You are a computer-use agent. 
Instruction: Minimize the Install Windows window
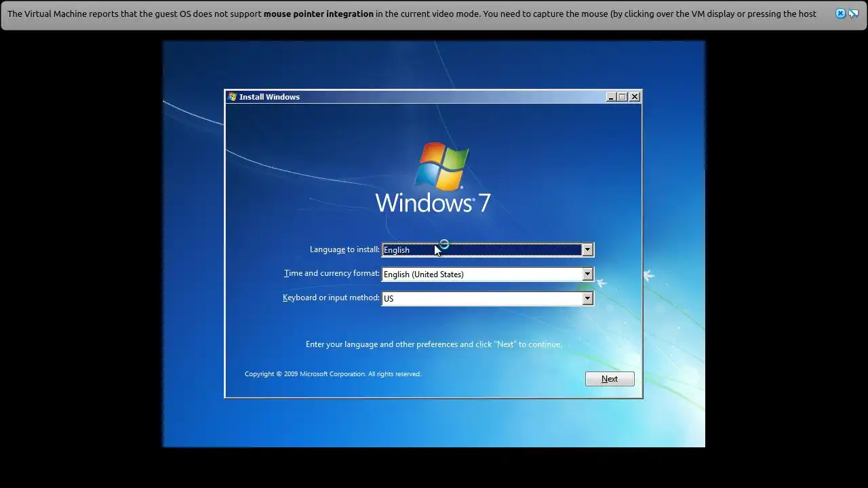click(611, 97)
